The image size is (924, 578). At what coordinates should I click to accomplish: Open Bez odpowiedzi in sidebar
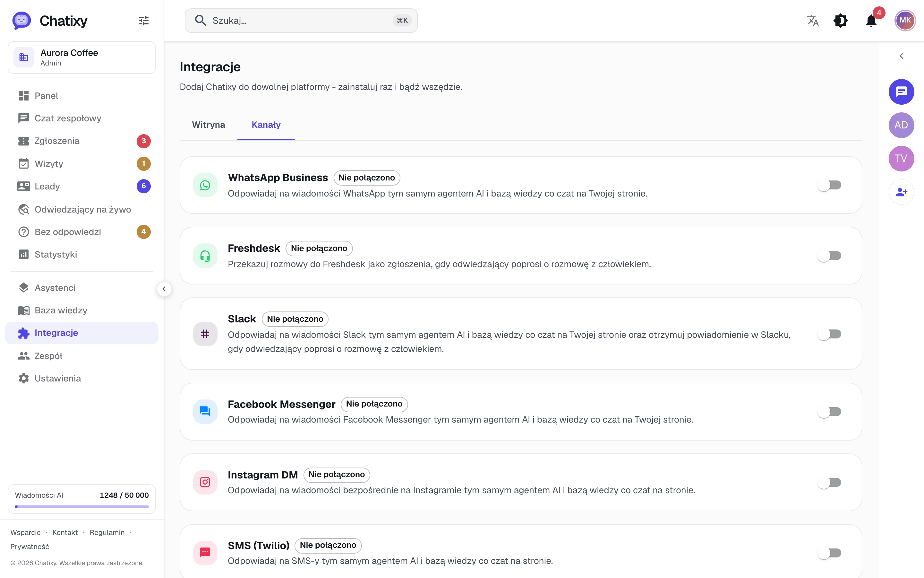82,232
